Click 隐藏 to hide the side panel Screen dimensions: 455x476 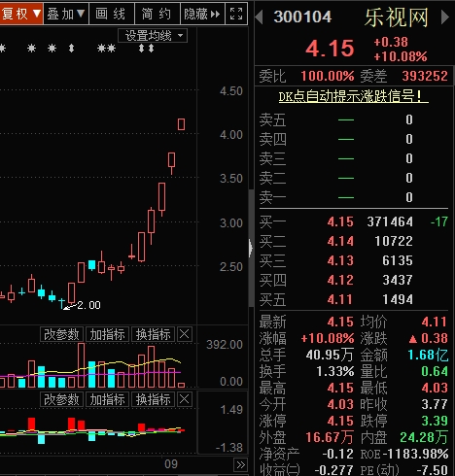click(202, 14)
